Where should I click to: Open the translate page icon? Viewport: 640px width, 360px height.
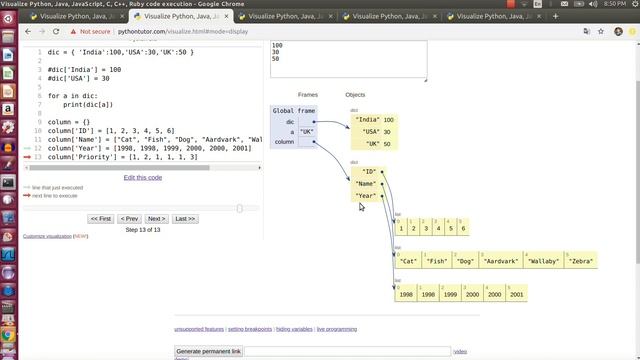tap(587, 31)
